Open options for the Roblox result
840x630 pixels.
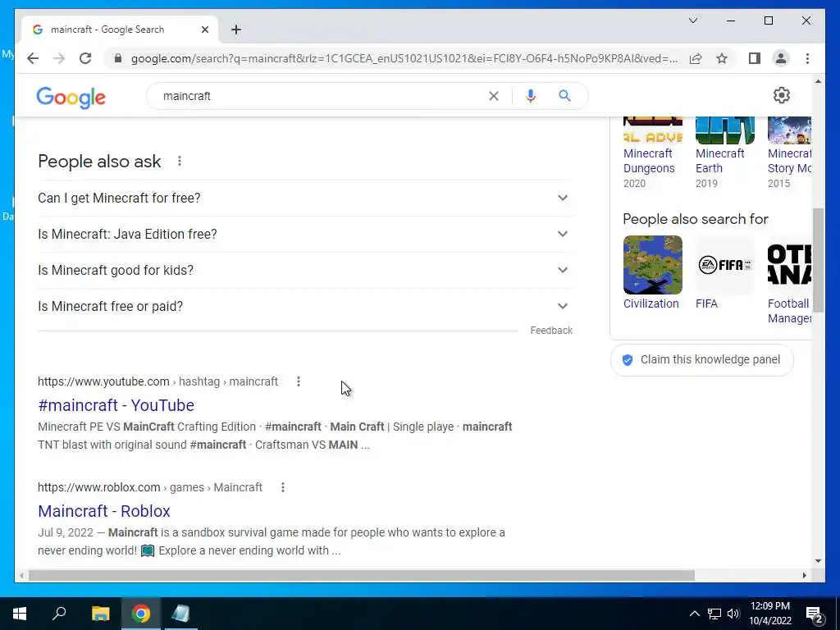(283, 487)
